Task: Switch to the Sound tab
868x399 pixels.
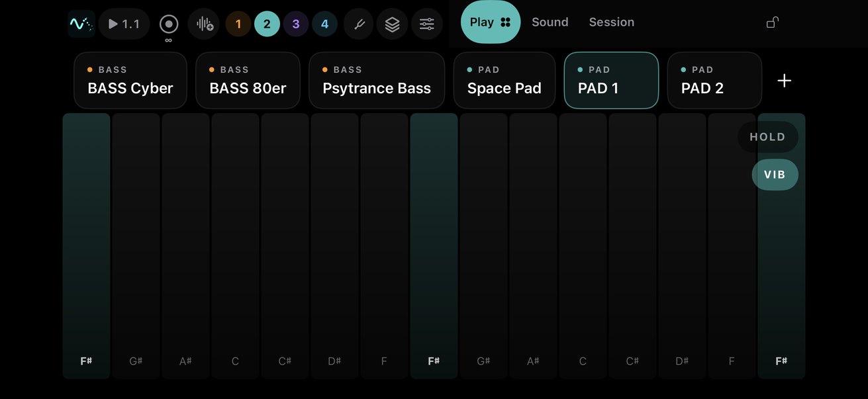Action: tap(550, 22)
